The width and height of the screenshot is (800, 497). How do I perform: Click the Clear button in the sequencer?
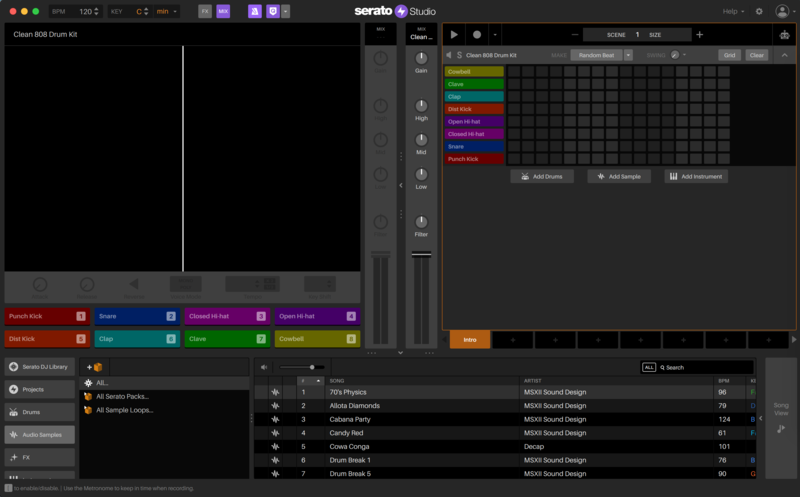click(757, 55)
